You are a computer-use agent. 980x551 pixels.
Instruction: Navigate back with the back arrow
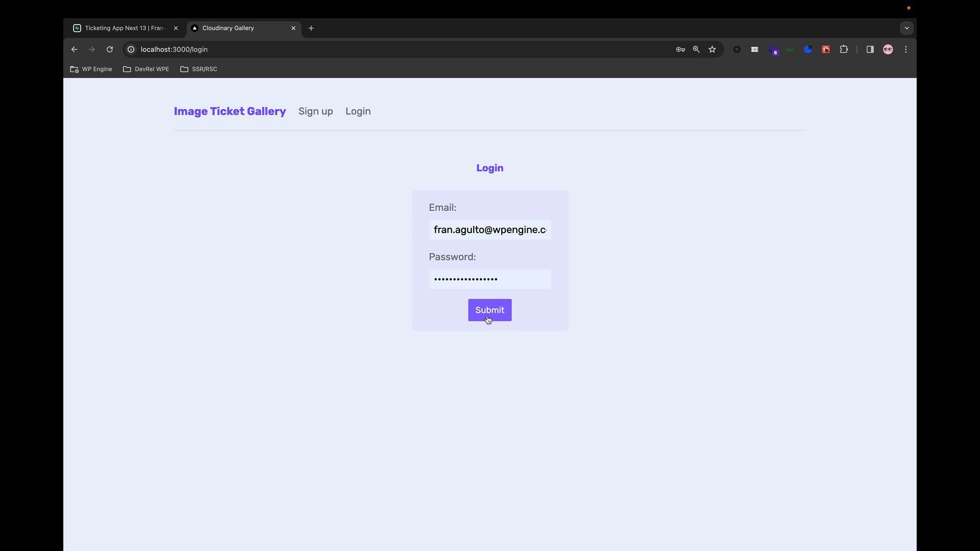tap(74, 49)
